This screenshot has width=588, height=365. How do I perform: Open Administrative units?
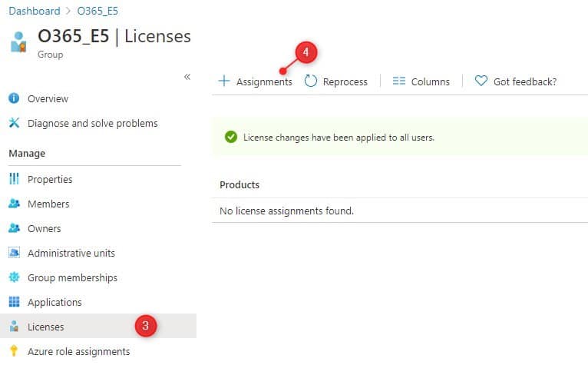point(71,253)
